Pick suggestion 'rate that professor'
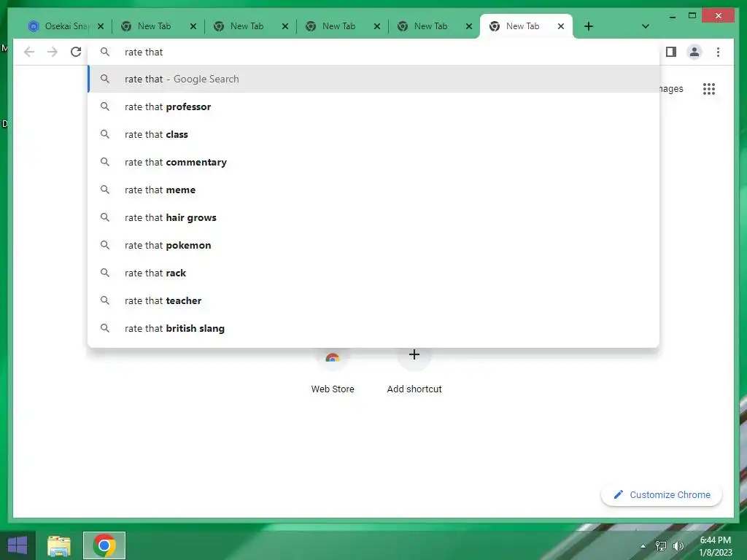 tap(374, 106)
